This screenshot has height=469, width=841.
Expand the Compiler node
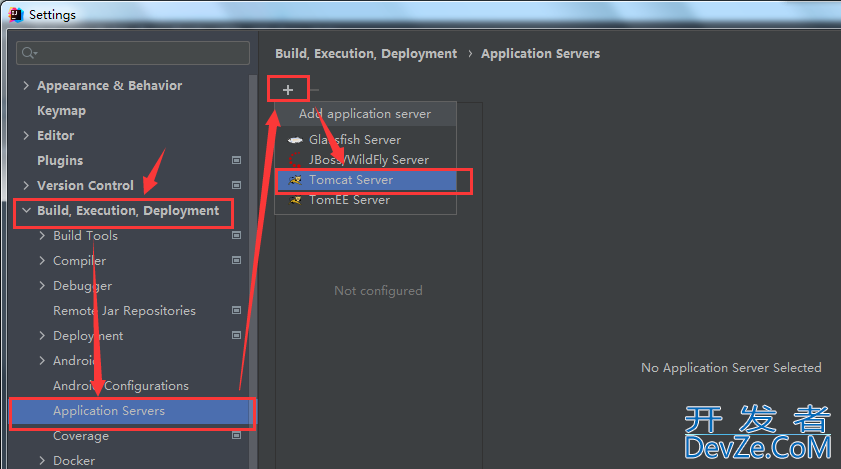(42, 260)
